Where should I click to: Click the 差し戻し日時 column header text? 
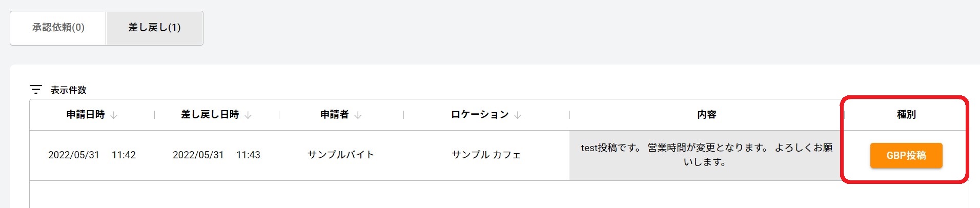pos(210,115)
